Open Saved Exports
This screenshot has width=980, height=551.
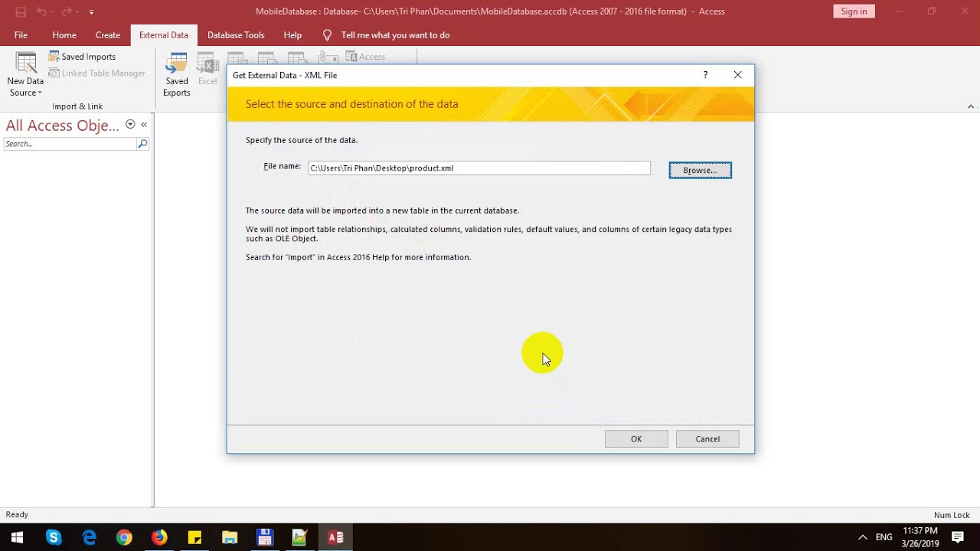[177, 74]
